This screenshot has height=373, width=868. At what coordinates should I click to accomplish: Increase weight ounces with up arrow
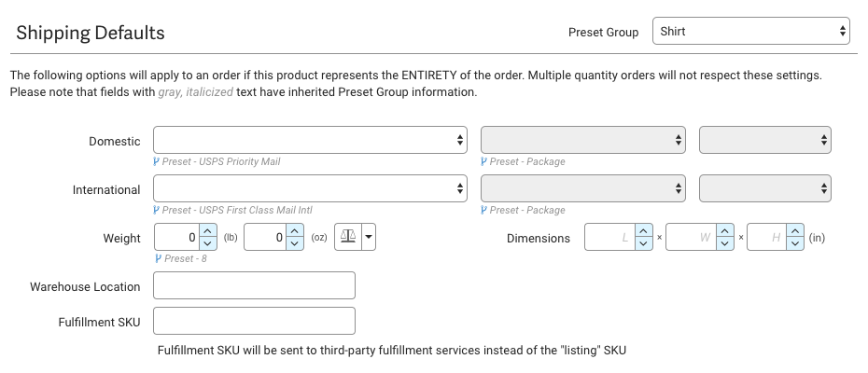(295, 231)
